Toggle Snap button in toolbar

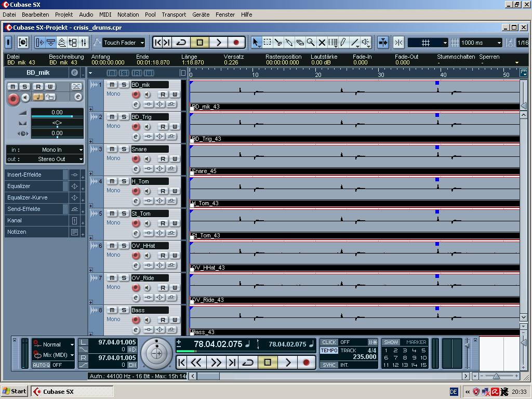point(398,43)
